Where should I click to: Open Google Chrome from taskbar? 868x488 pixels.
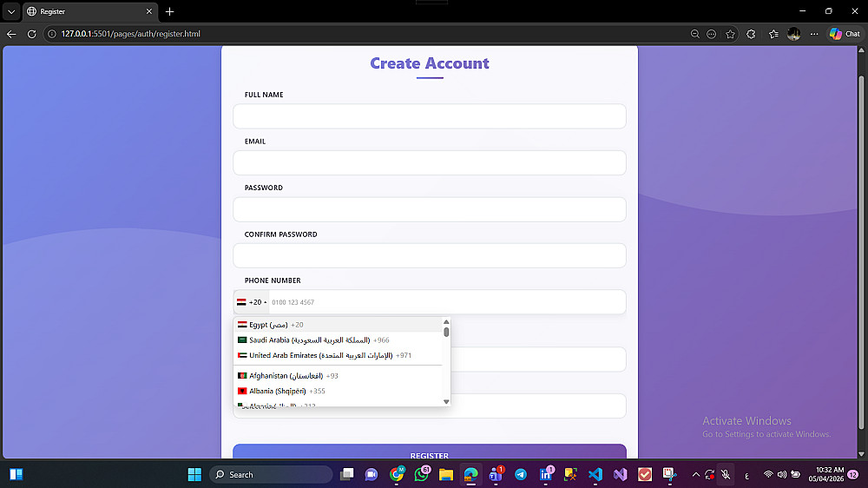pyautogui.click(x=397, y=475)
